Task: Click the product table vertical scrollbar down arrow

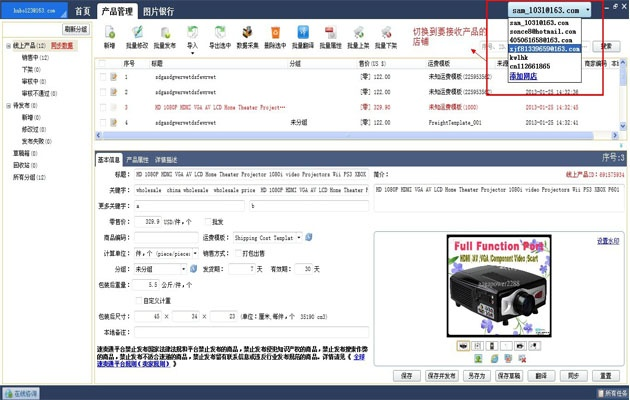Action: tap(623, 126)
